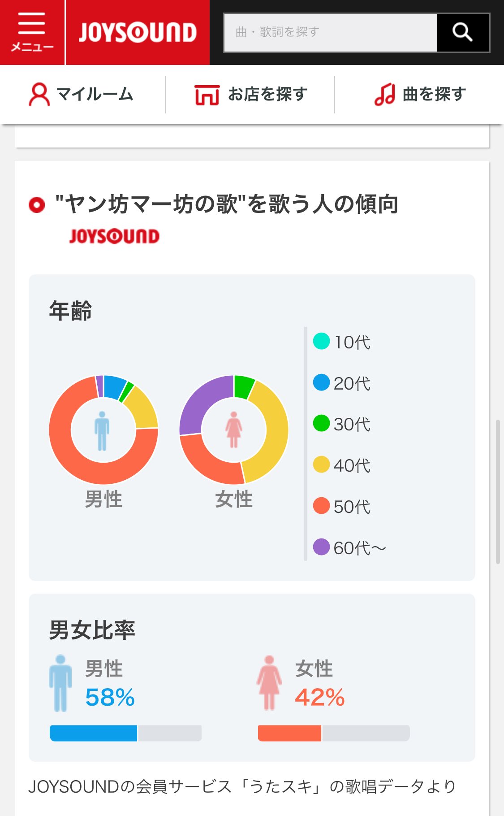The image size is (504, 816).
Task: Click the 60代〜 purple legend dot
Action: pos(321,547)
